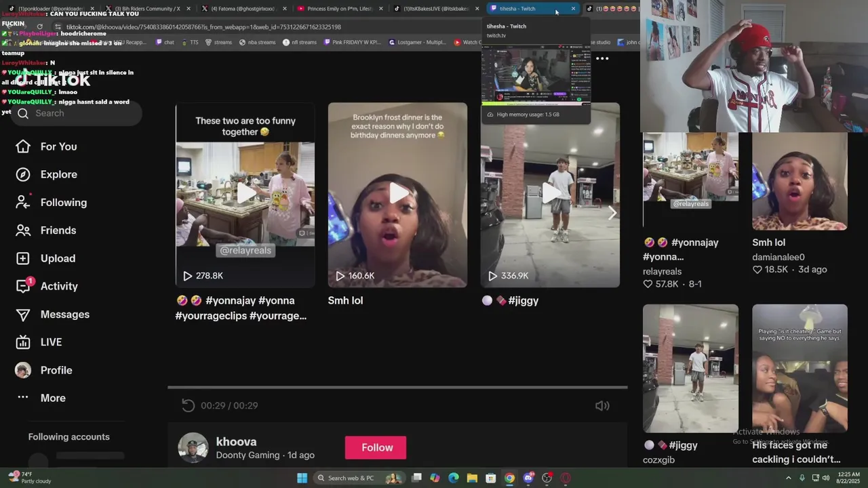Open the 'Smh lol' caption below carousel
This screenshot has height=488, width=868.
click(x=345, y=300)
